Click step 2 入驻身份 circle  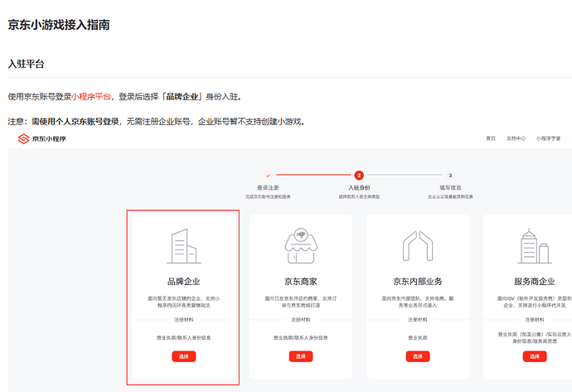359,176
